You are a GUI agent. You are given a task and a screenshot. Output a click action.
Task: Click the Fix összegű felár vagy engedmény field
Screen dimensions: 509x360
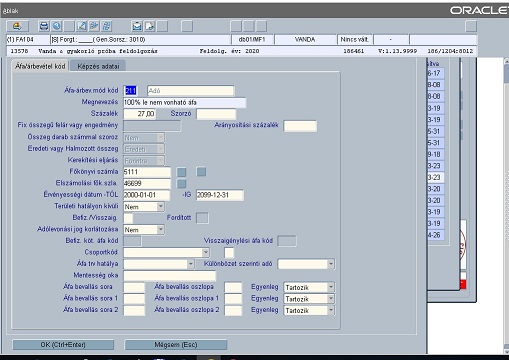click(152, 126)
